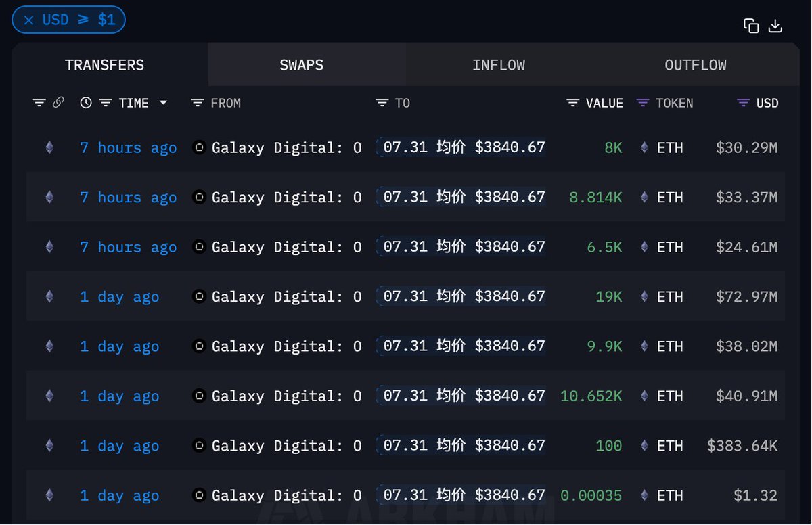Image resolution: width=812 pixels, height=525 pixels.
Task: Open '7 hours ago' link in $30.29M row
Action: pos(128,147)
